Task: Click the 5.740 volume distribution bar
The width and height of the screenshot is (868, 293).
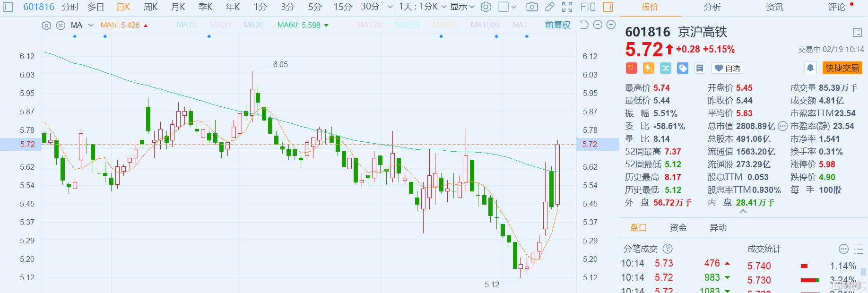Action: pyautogui.click(x=804, y=266)
